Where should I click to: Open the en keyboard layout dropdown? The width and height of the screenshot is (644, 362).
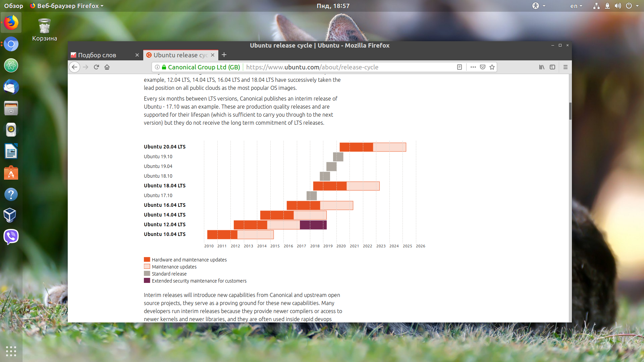(x=576, y=6)
